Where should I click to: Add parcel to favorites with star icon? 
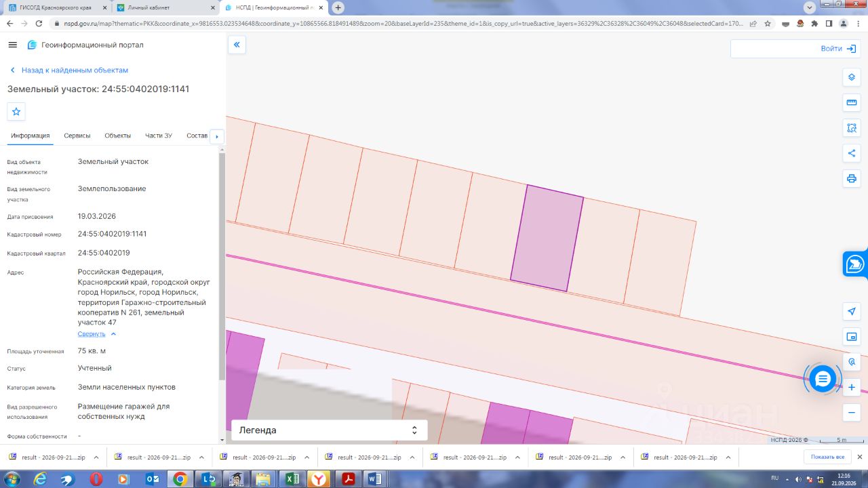click(16, 112)
